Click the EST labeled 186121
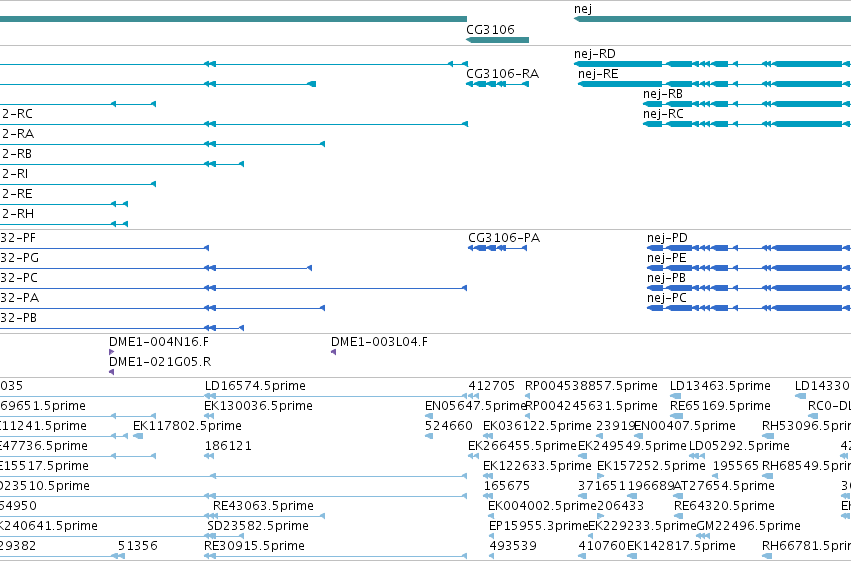851x561 pixels. (x=228, y=446)
